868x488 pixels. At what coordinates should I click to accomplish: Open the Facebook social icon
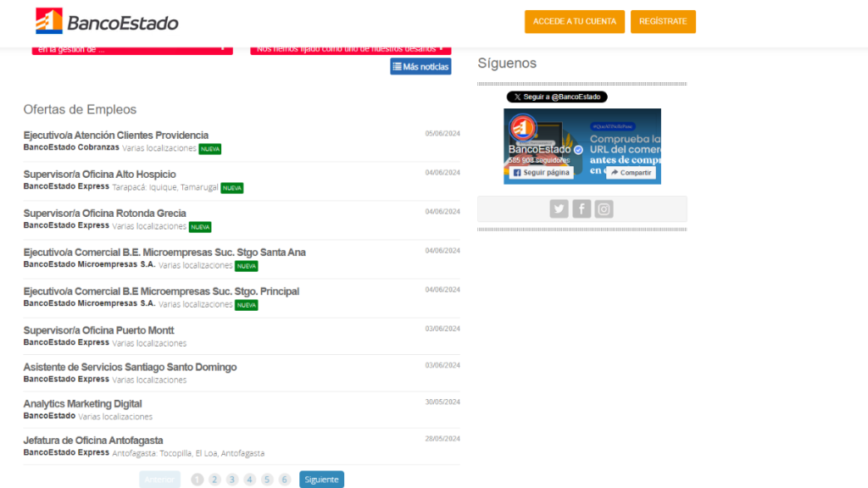[581, 208]
